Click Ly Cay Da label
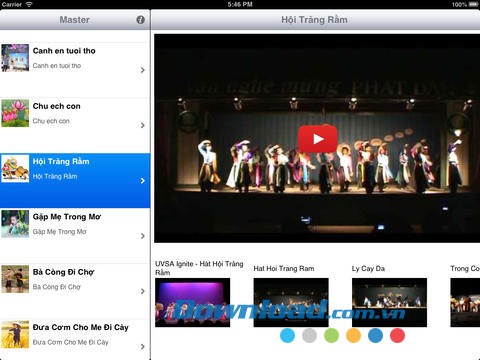This screenshot has height=360, width=480. (368, 269)
